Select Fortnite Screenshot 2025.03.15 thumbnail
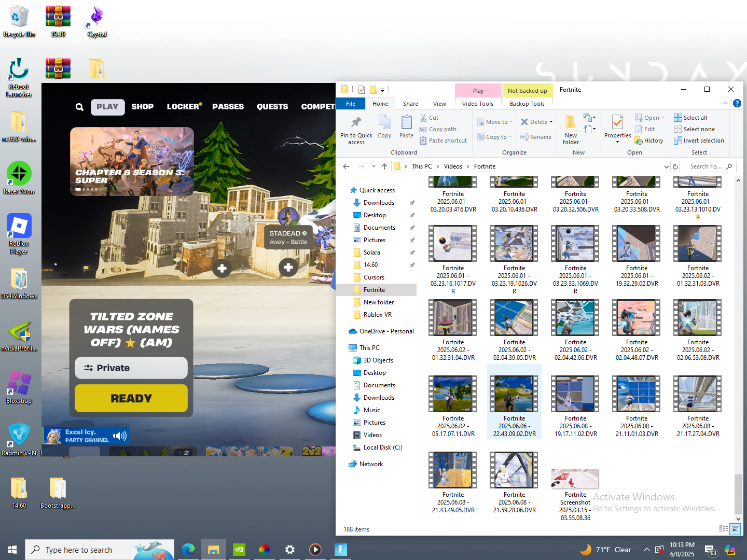 click(575, 480)
